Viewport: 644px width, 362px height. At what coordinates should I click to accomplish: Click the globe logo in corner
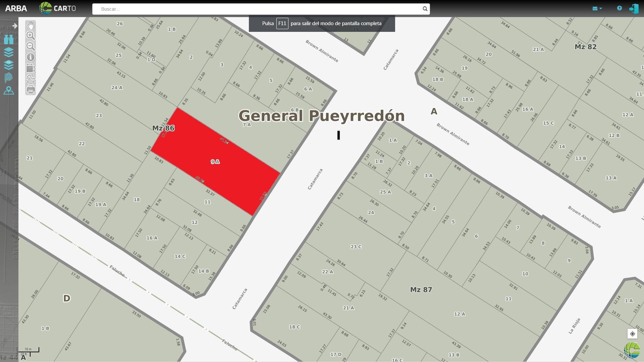coord(632,350)
